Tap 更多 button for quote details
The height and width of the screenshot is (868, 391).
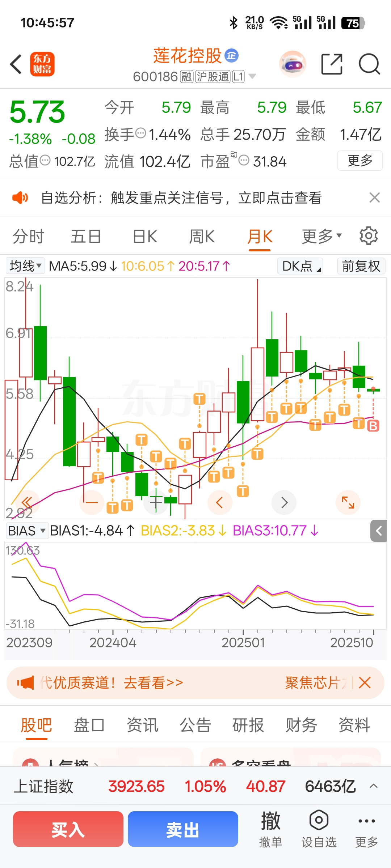360,160
